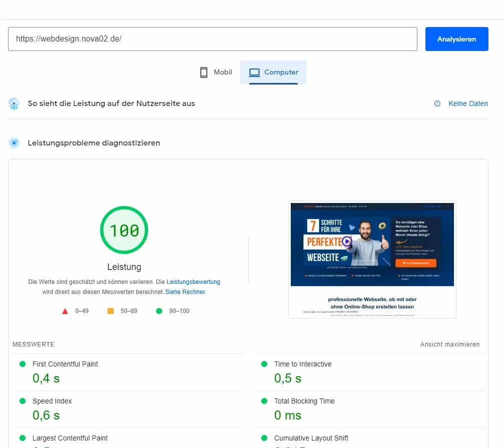Screen dimensions: 504x448
Task: Click the orange square 50–89 legend icon
Action: (x=111, y=311)
